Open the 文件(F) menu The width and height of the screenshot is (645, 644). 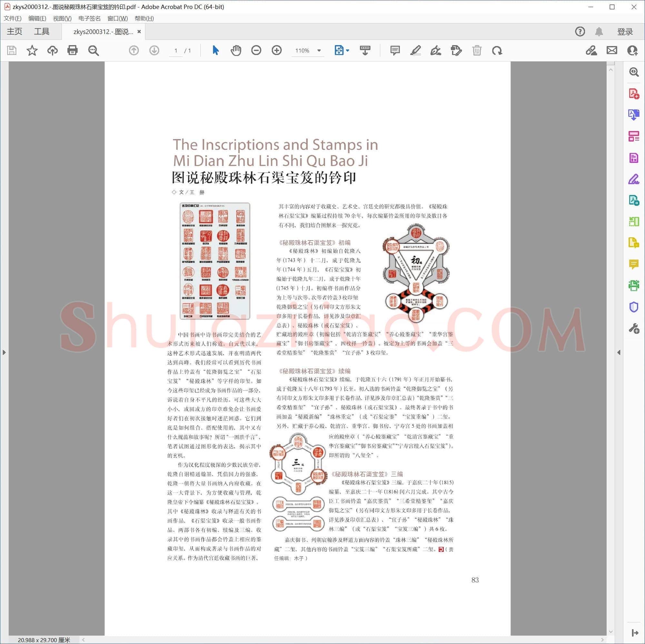point(13,18)
